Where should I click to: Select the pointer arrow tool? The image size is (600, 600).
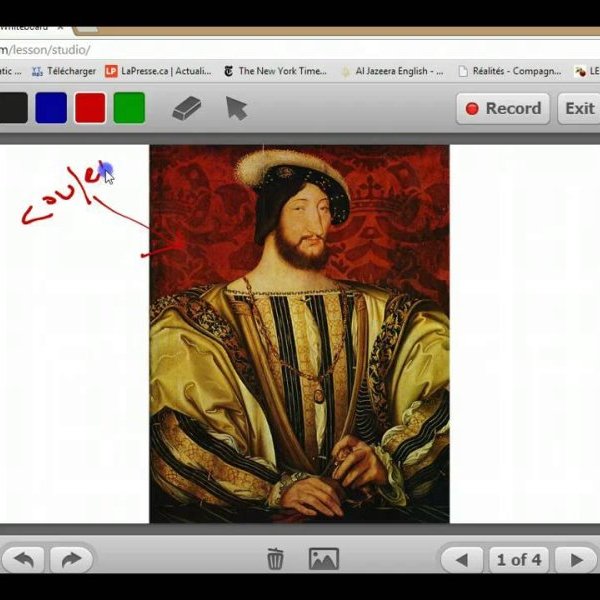[x=236, y=108]
